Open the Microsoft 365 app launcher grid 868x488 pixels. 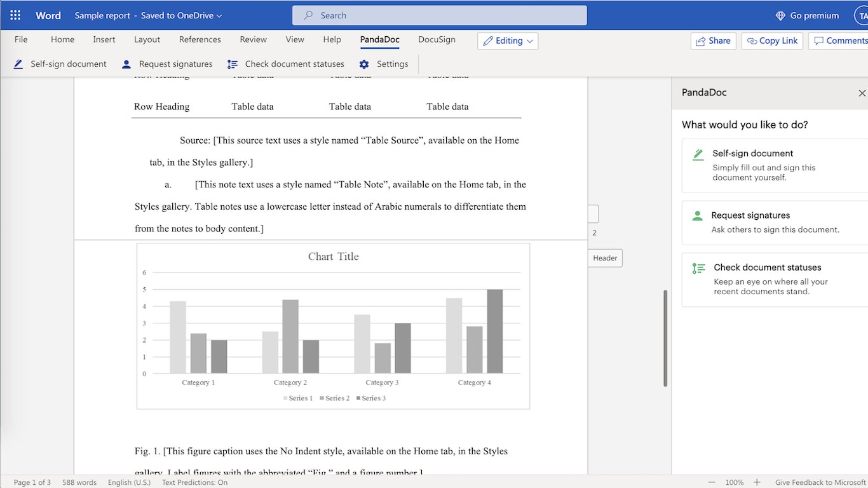15,15
